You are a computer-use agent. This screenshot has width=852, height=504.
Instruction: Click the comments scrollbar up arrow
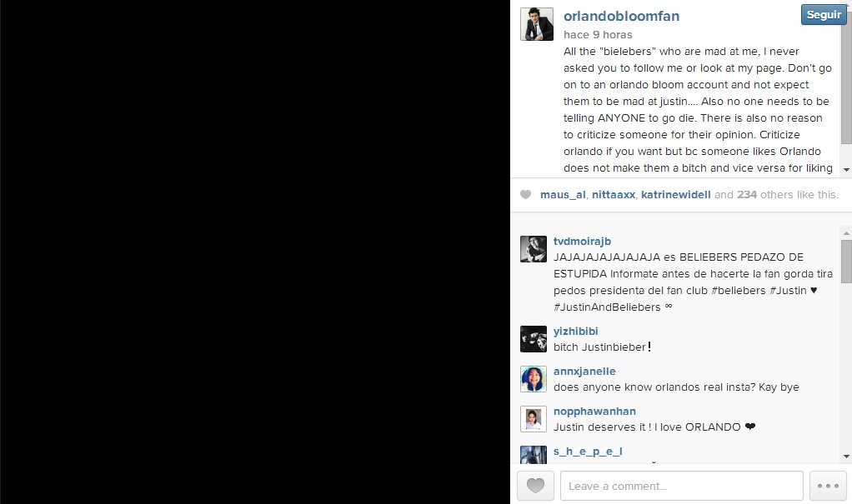[x=846, y=233]
